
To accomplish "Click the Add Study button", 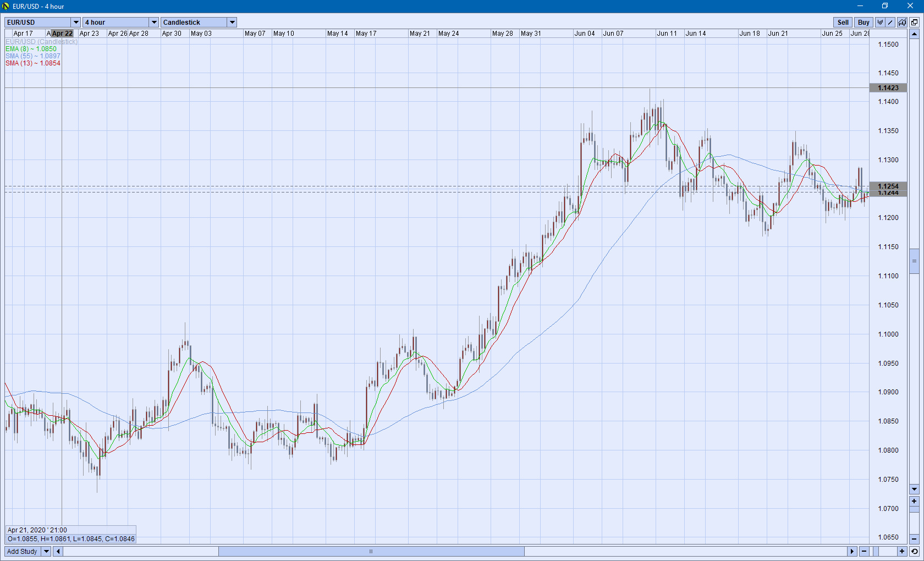I will pos(22,551).
